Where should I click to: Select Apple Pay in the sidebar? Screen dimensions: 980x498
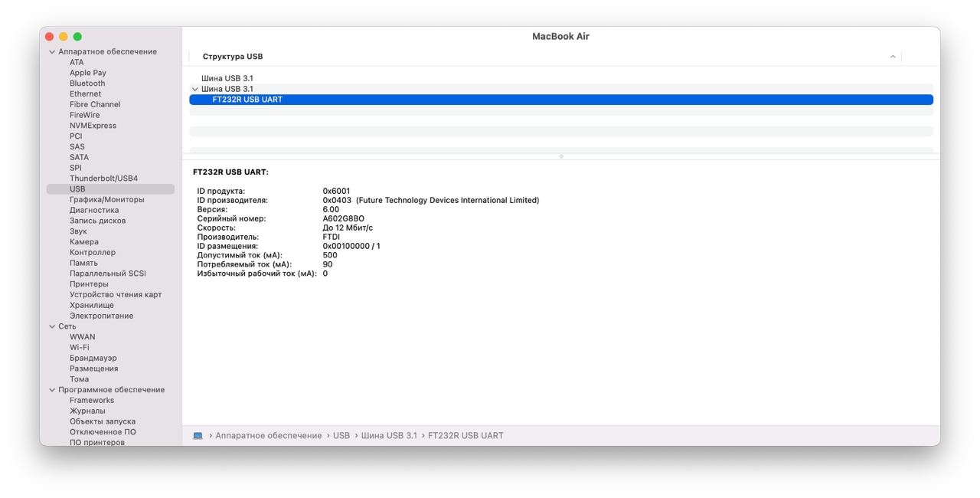point(88,73)
